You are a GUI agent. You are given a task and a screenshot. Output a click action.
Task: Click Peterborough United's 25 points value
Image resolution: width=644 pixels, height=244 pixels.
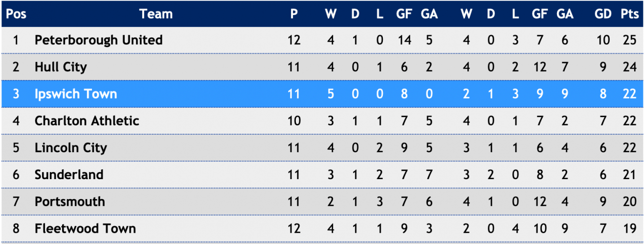pos(629,40)
